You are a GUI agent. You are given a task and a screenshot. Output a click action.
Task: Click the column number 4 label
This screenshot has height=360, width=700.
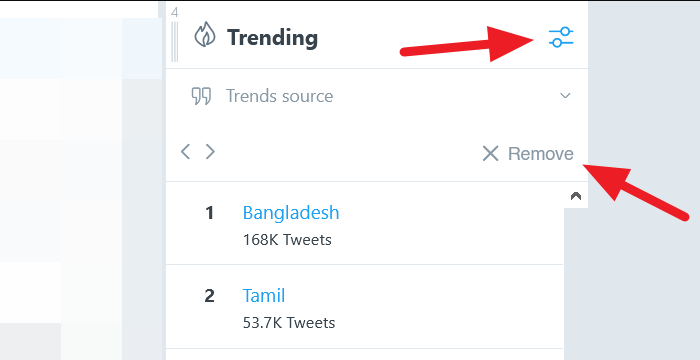(175, 13)
